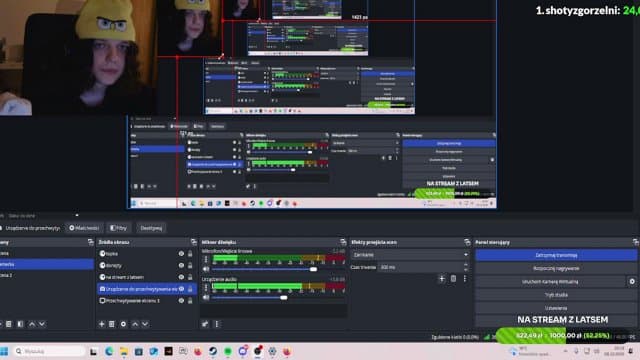Open Microsoft Edge from the taskbar
The width and height of the screenshot is (640, 360).
pyautogui.click(x=109, y=351)
